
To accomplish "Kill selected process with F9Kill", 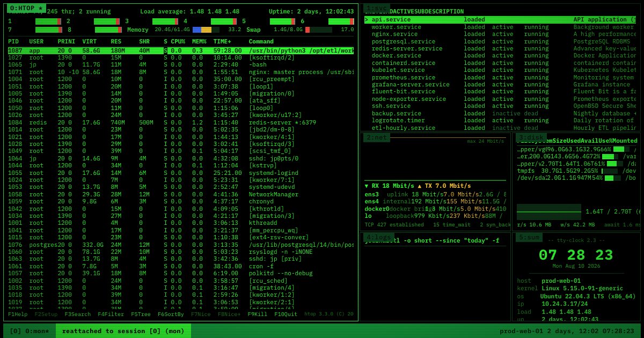I will coord(258,314).
